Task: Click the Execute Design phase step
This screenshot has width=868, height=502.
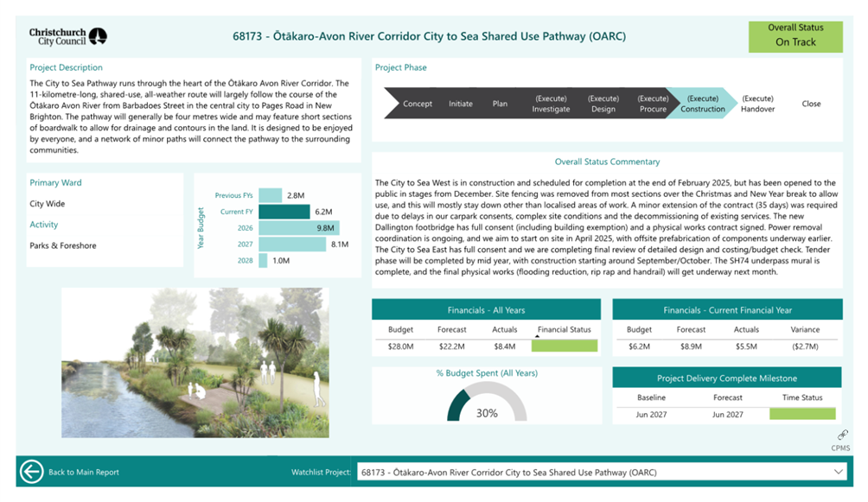Action: (603, 104)
